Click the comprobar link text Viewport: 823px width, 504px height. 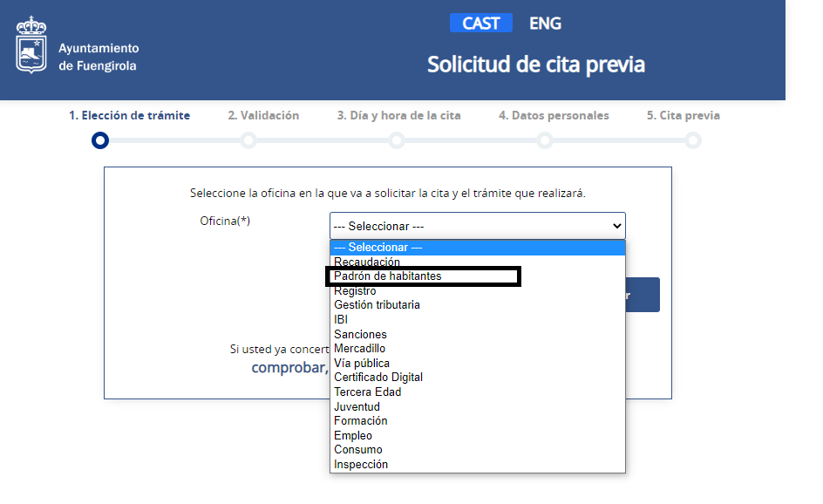click(x=289, y=367)
